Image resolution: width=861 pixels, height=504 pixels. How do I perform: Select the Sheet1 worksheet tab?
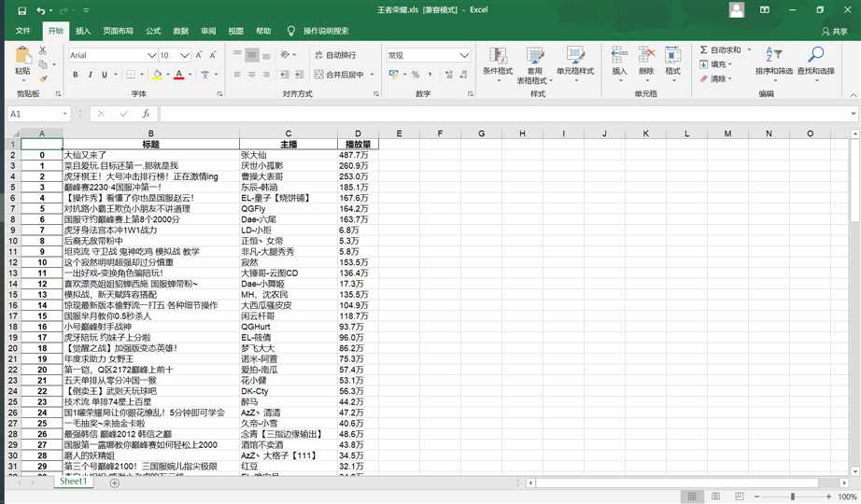point(74,482)
